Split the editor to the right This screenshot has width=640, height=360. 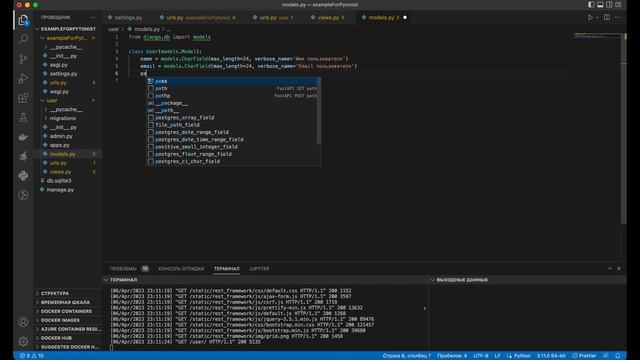(x=607, y=18)
